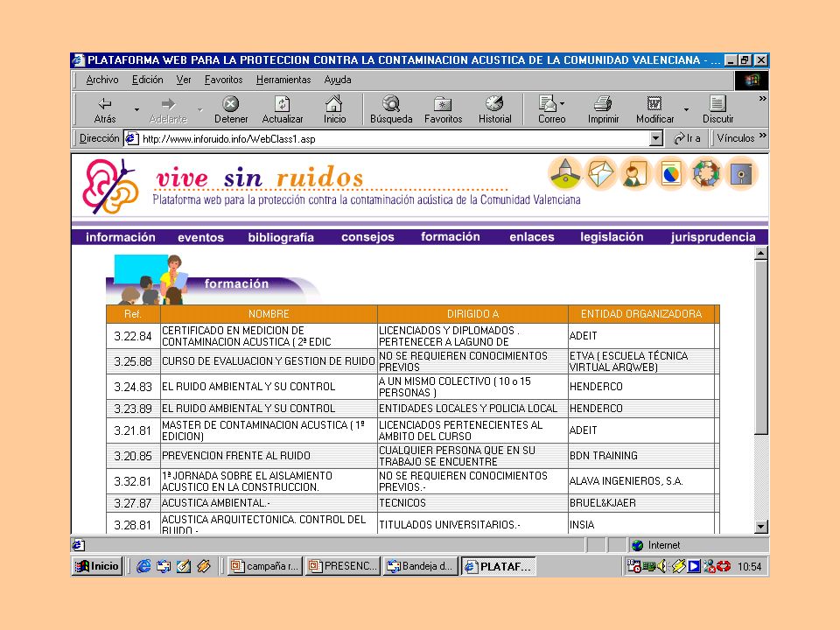This screenshot has height=630, width=840.
Task: Open the Archivo menu
Action: tap(102, 80)
